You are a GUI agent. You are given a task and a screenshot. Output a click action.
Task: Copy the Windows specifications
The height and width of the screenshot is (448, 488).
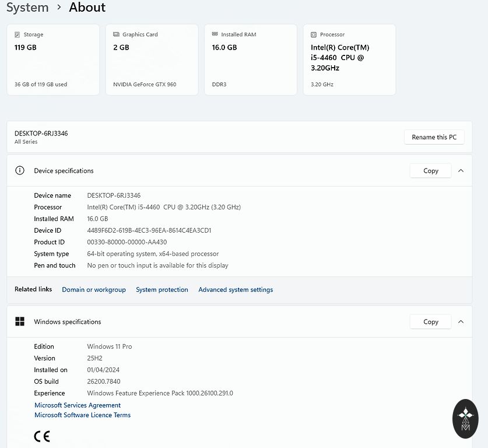pos(430,322)
